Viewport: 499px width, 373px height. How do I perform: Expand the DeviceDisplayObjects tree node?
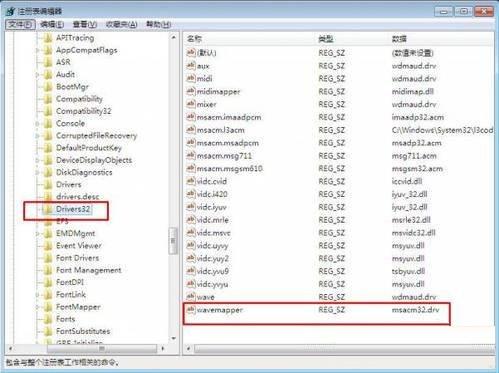pyautogui.click(x=37, y=160)
